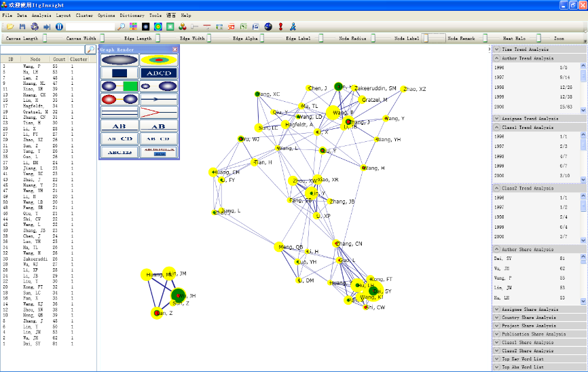This screenshot has height=372, width=588.
Task: Click the black glowing dot toolbar icon
Action: (145, 26)
